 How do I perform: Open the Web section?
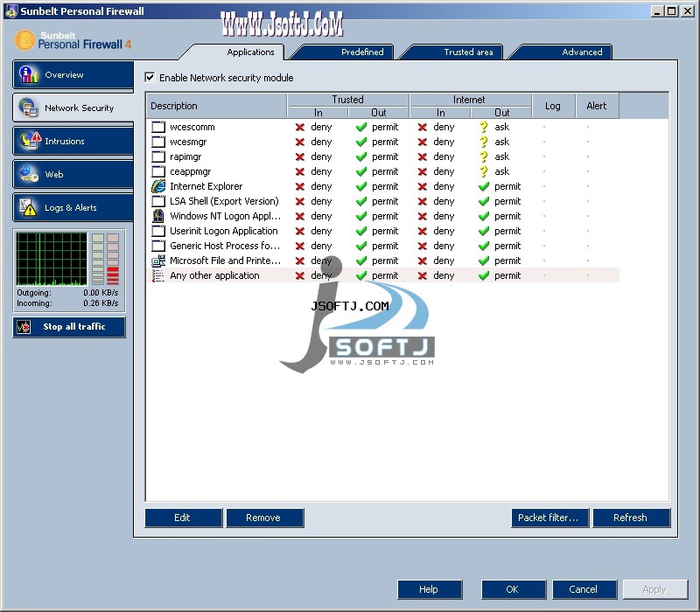pyautogui.click(x=73, y=174)
